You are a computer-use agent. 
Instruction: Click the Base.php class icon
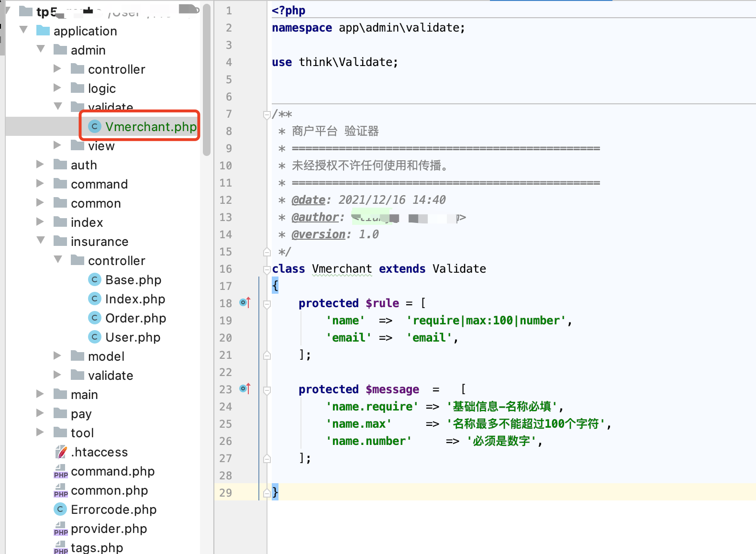(95, 279)
